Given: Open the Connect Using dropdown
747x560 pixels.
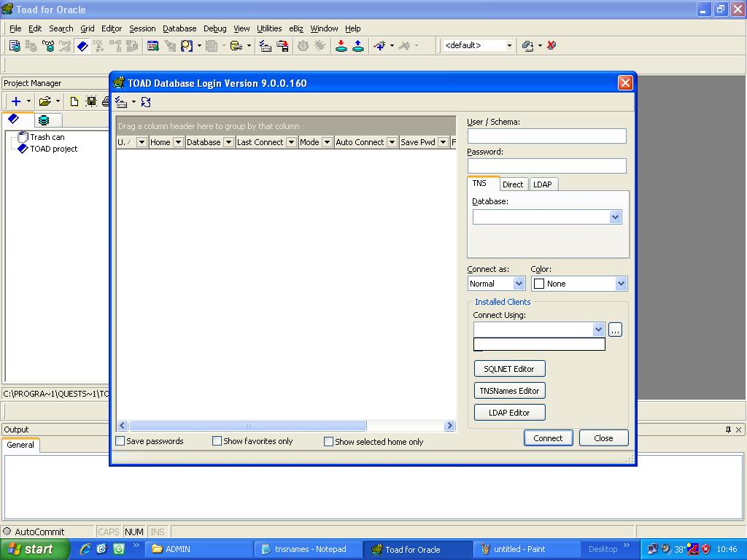Looking at the screenshot, I should (598, 329).
